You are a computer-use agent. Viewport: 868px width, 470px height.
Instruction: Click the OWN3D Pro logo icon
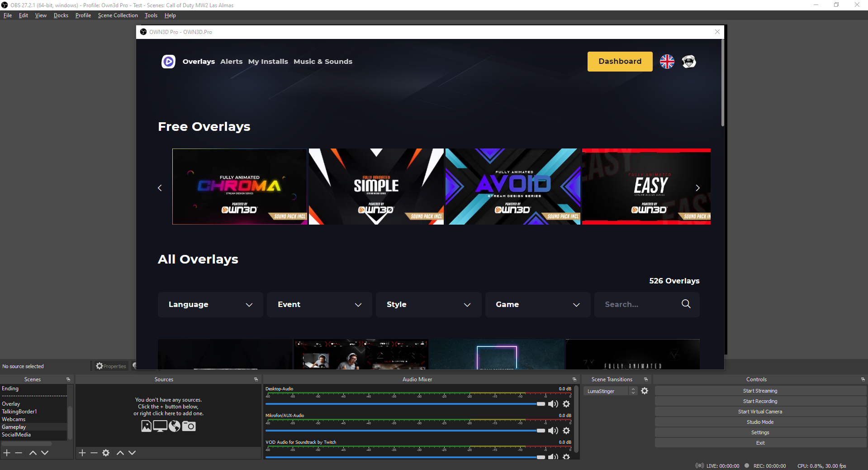click(168, 62)
